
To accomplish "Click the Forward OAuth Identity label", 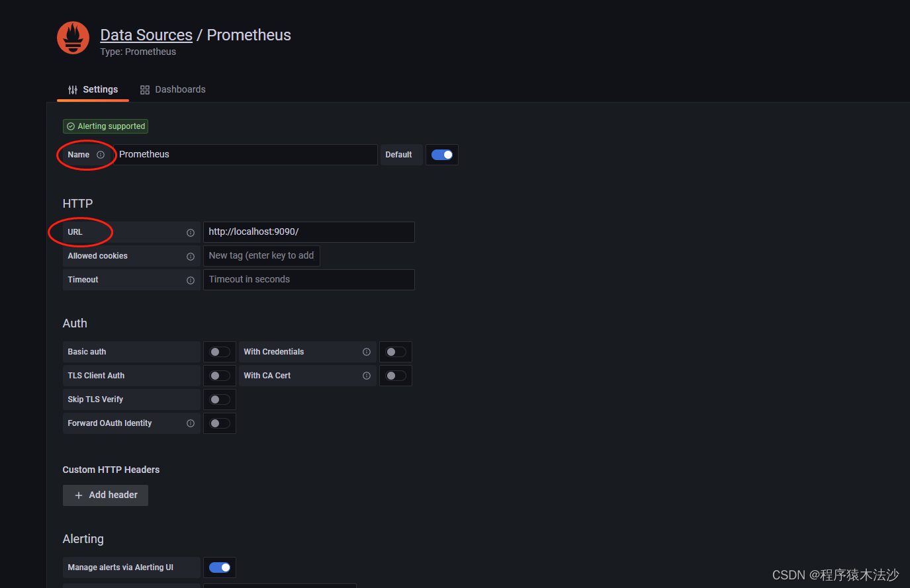I will (x=110, y=423).
